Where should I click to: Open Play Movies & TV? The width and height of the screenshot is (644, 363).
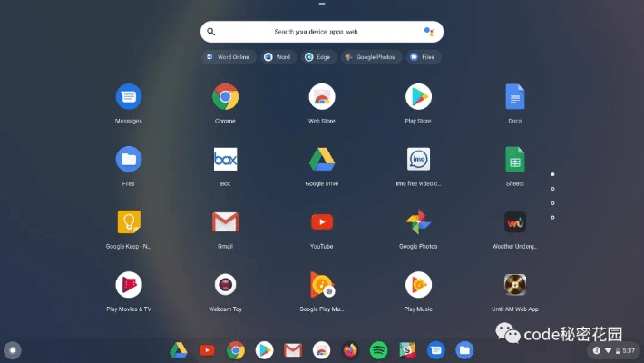point(129,284)
